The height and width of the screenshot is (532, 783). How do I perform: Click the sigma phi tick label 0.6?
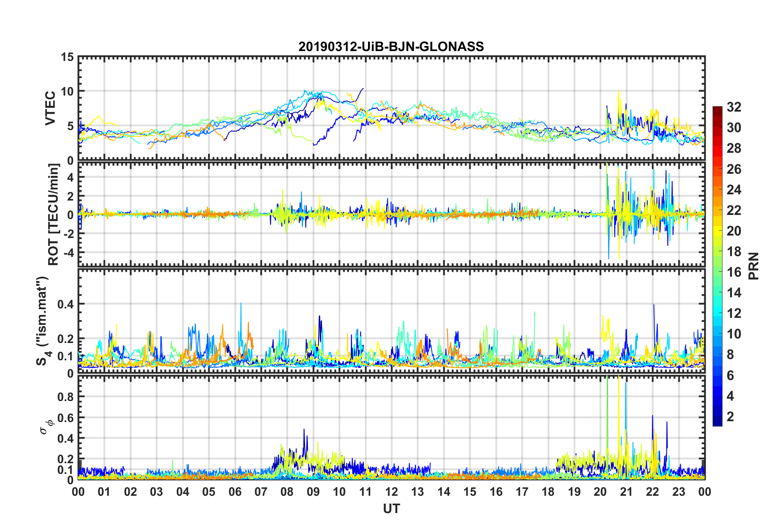pos(66,418)
